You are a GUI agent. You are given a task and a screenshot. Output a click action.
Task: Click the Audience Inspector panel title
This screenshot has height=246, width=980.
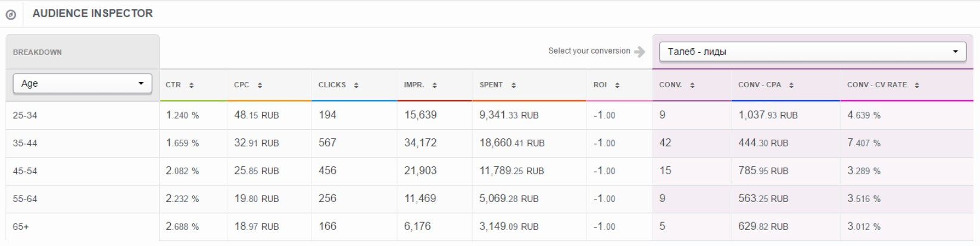[92, 13]
